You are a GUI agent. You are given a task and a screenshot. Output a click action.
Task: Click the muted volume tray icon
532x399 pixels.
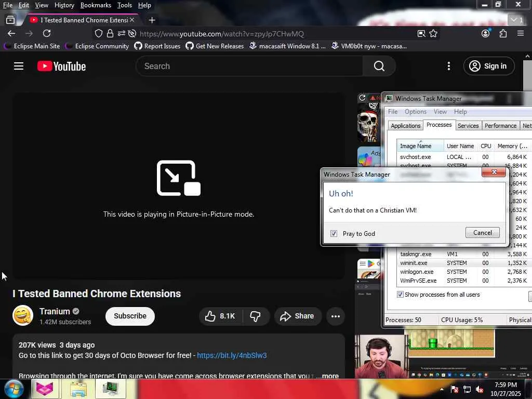tap(480, 390)
